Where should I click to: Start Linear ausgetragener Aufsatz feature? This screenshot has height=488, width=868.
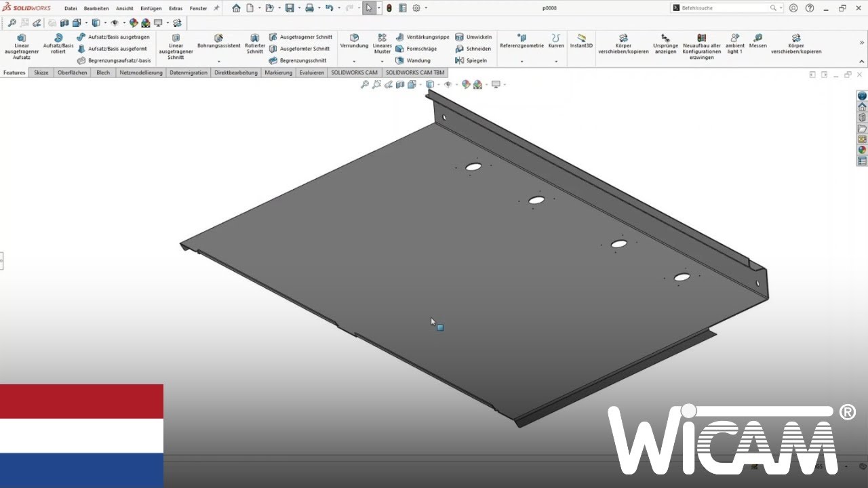coord(22,47)
